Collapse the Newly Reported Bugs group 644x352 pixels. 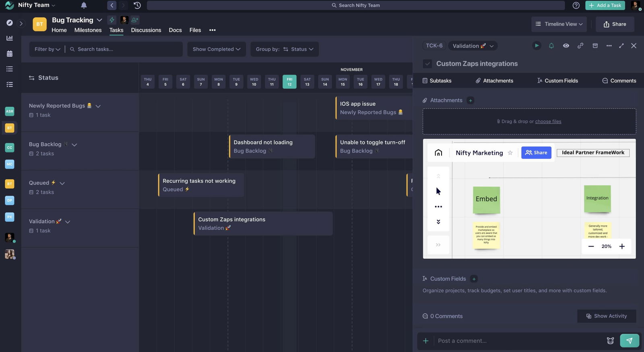tap(98, 106)
